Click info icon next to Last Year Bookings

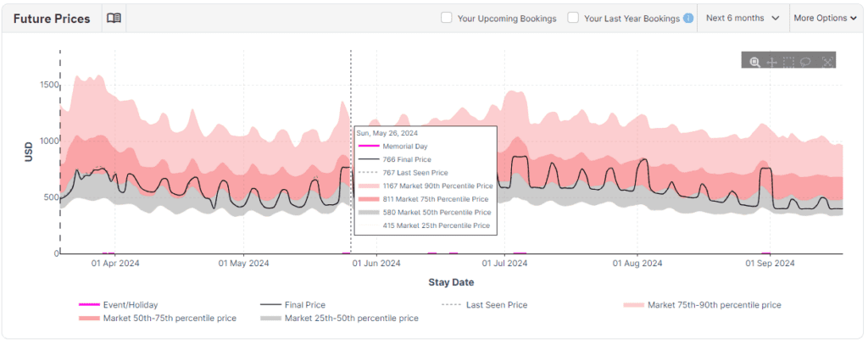pos(688,18)
